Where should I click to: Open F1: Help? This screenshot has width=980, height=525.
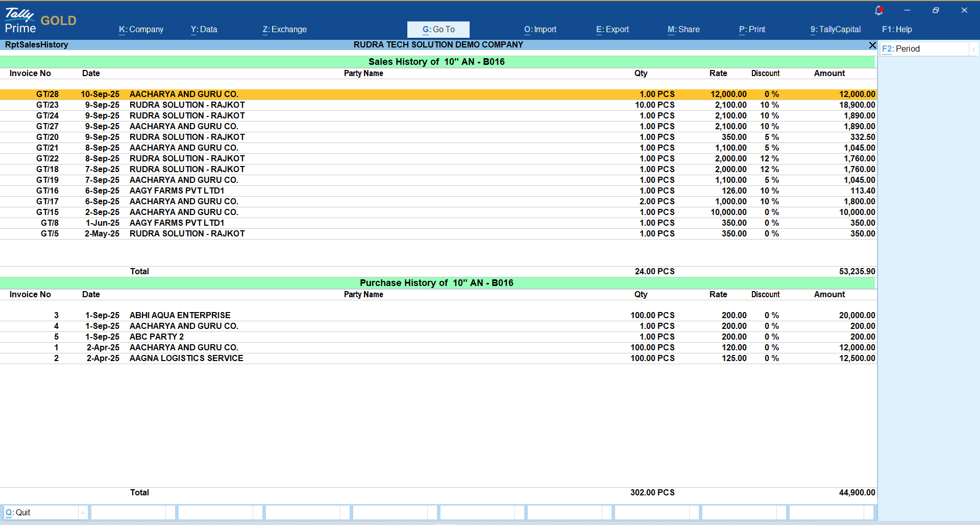point(897,30)
